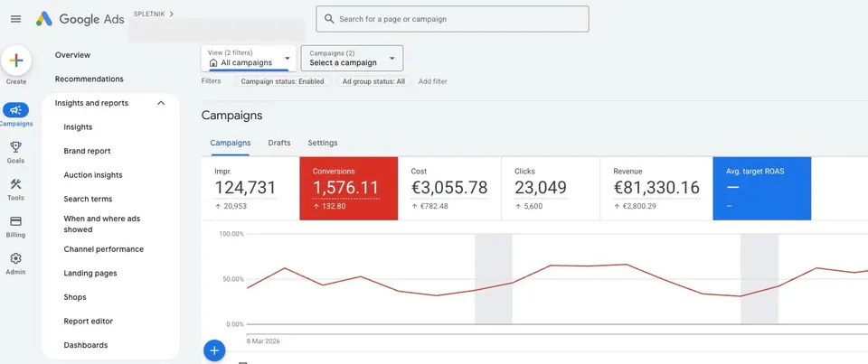Open Admin via the gear icon
The height and width of the screenshot is (364, 868).
click(15, 258)
